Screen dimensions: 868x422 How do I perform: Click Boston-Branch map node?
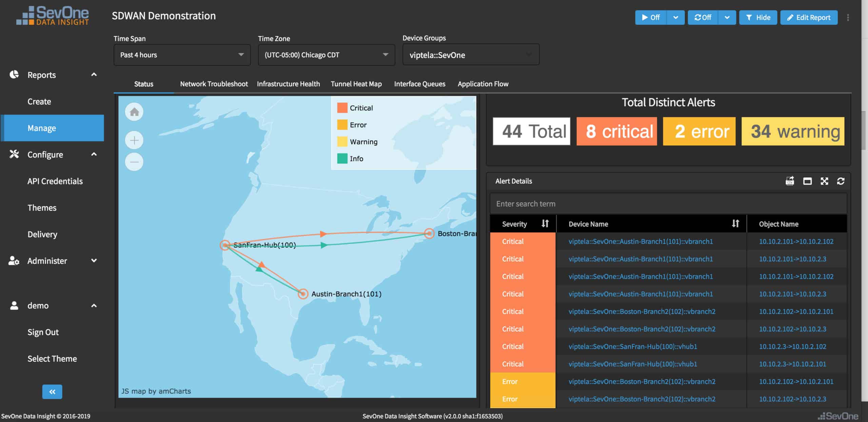tap(429, 233)
